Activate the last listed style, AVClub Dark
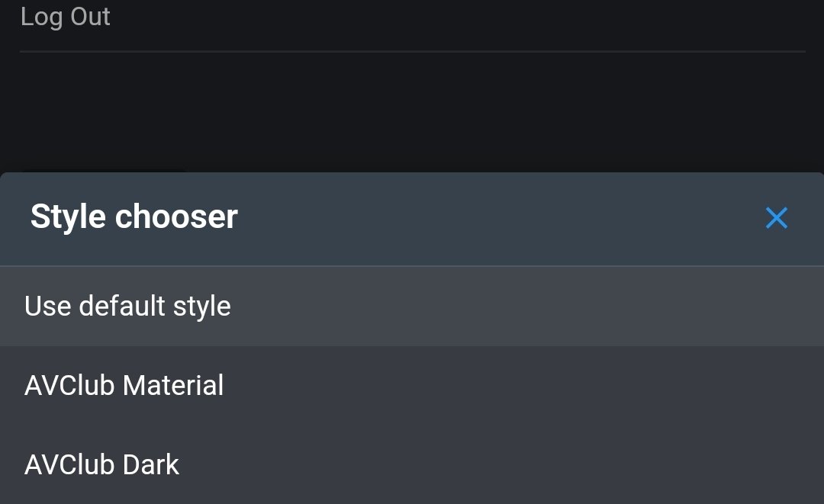 102,464
